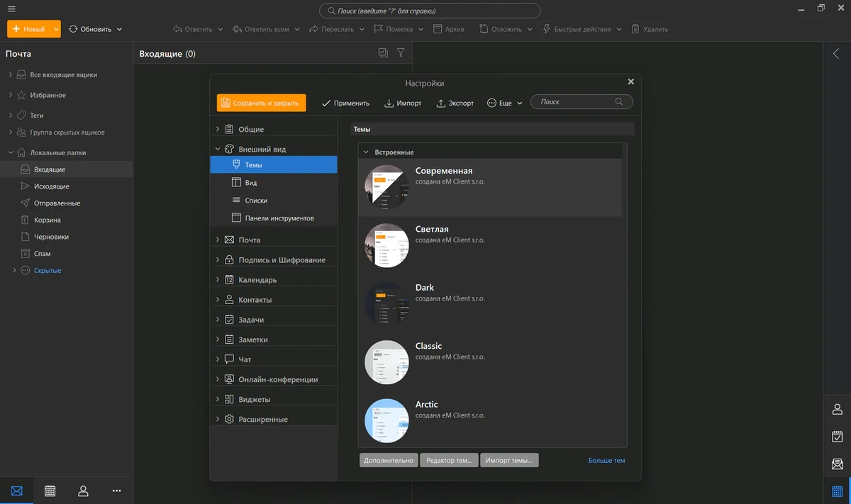This screenshot has height=504, width=851.
Task: Click the orange Новый button
Action: point(28,29)
